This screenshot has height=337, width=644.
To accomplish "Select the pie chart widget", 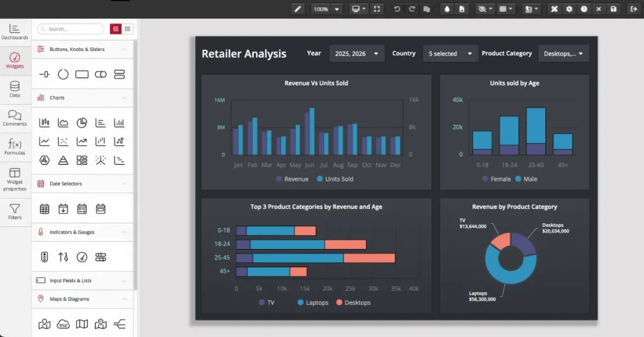I will (82, 123).
